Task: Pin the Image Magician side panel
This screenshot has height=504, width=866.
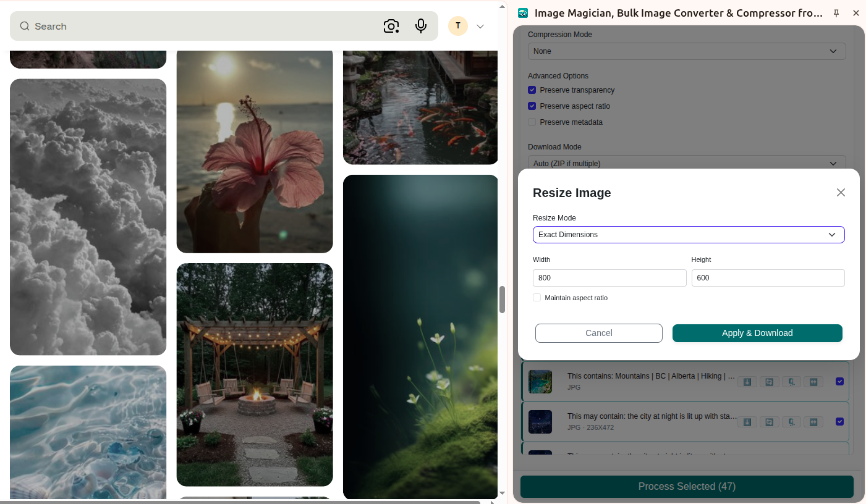Action: pyautogui.click(x=836, y=13)
